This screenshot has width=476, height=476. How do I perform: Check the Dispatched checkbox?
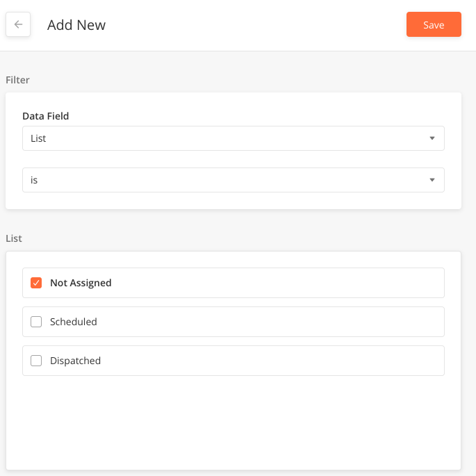click(x=36, y=361)
